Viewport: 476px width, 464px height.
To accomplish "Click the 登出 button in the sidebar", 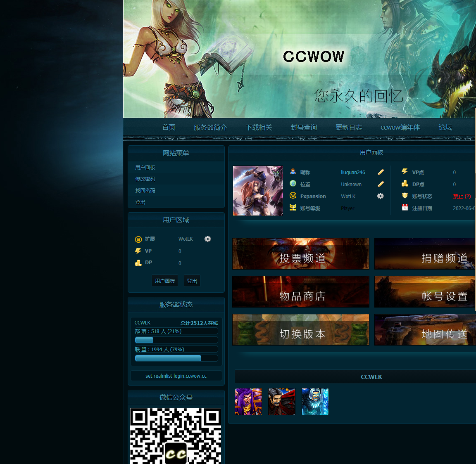I will tap(192, 280).
